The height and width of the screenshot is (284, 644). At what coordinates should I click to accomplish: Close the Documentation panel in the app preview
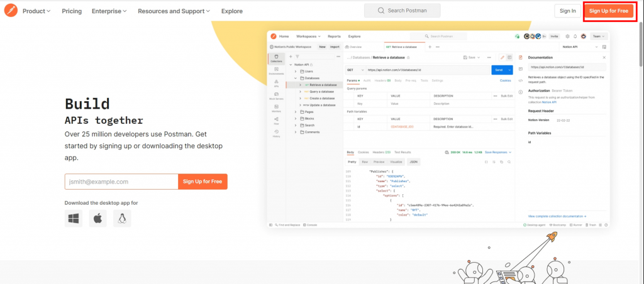(x=604, y=58)
